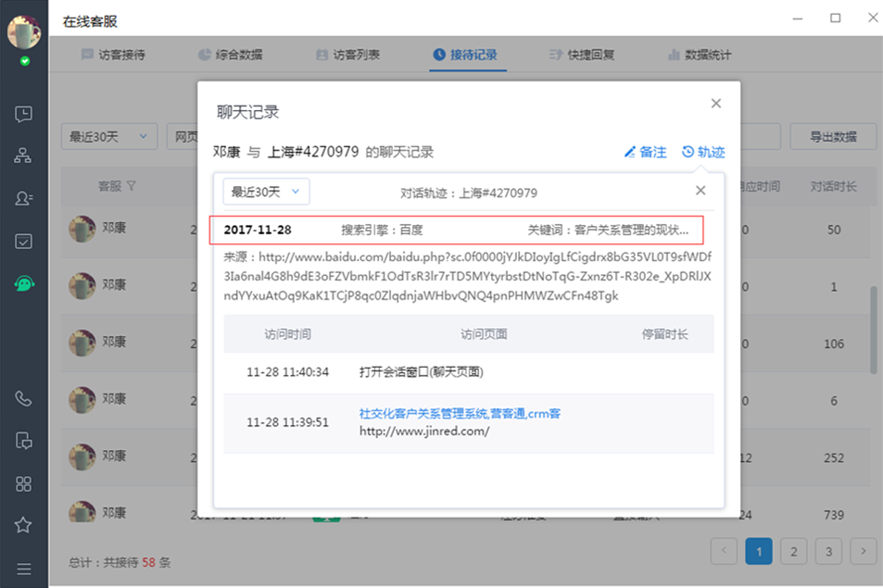
Task: Click the 导出数据 button
Action: pyautogui.click(x=832, y=136)
